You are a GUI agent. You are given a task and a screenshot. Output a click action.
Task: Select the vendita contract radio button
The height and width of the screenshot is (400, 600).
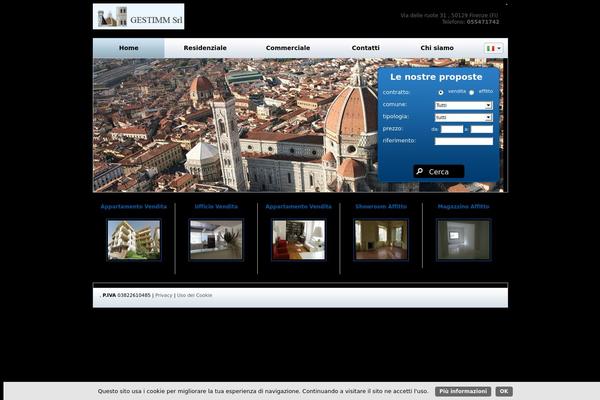441,92
